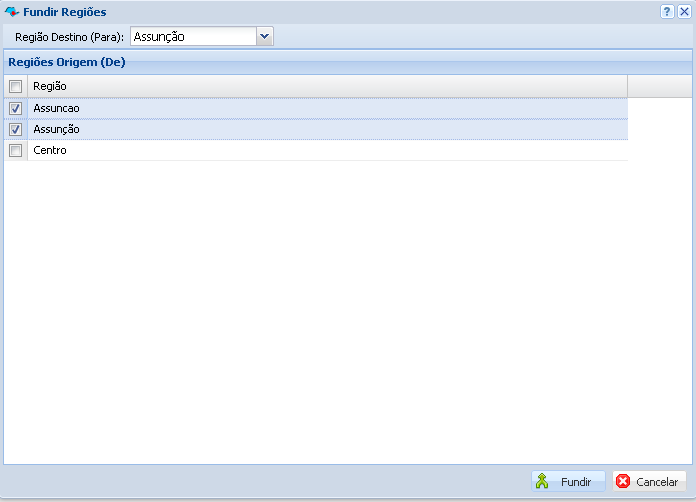This screenshot has height=502, width=696.
Task: Check the Centro region checkbox
Action: tap(15, 150)
